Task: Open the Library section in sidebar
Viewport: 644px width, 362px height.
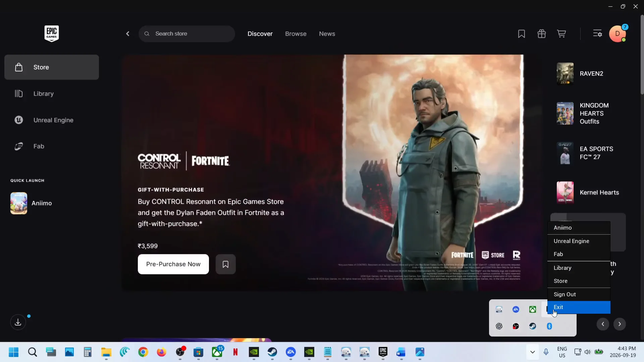Action: pos(52,94)
